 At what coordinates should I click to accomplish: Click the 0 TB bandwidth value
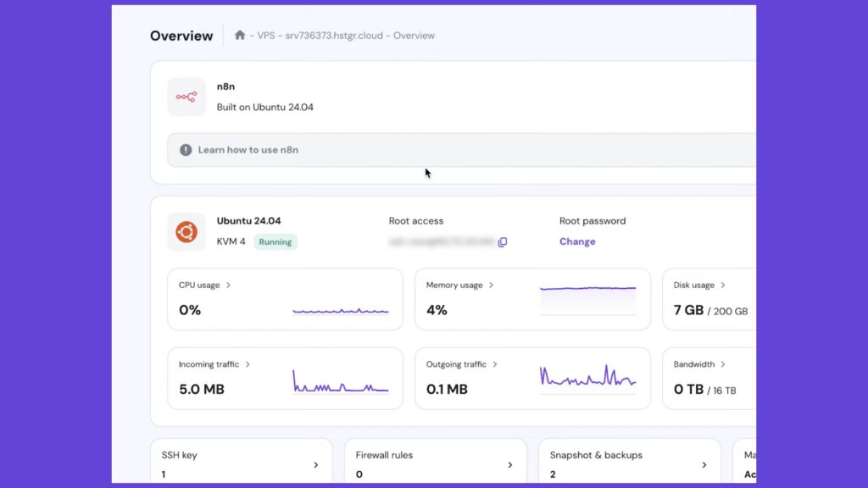(x=688, y=390)
